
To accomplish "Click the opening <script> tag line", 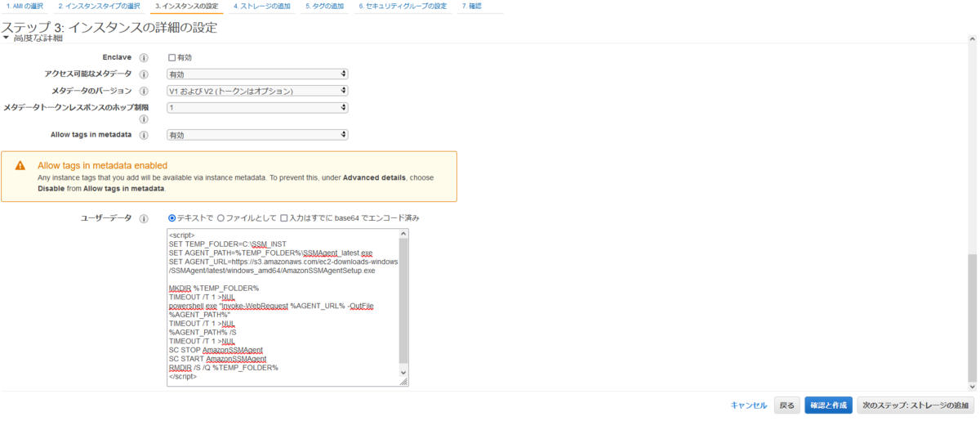I will point(181,235).
